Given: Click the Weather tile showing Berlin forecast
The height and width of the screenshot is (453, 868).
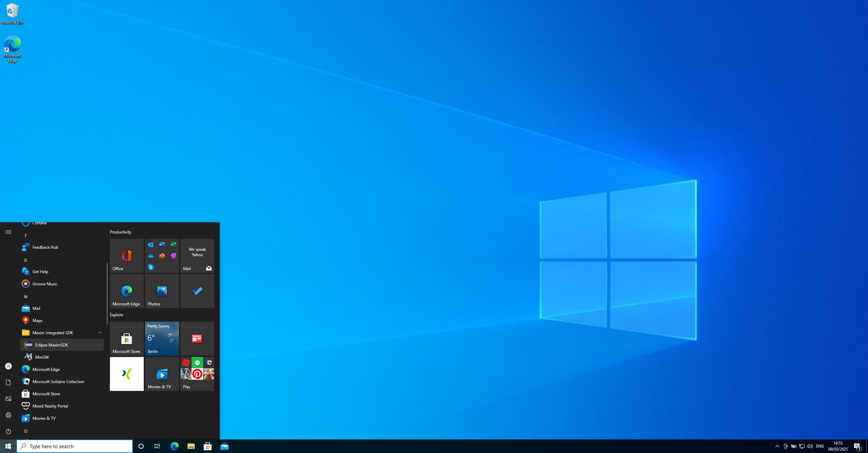Looking at the screenshot, I should [x=162, y=339].
